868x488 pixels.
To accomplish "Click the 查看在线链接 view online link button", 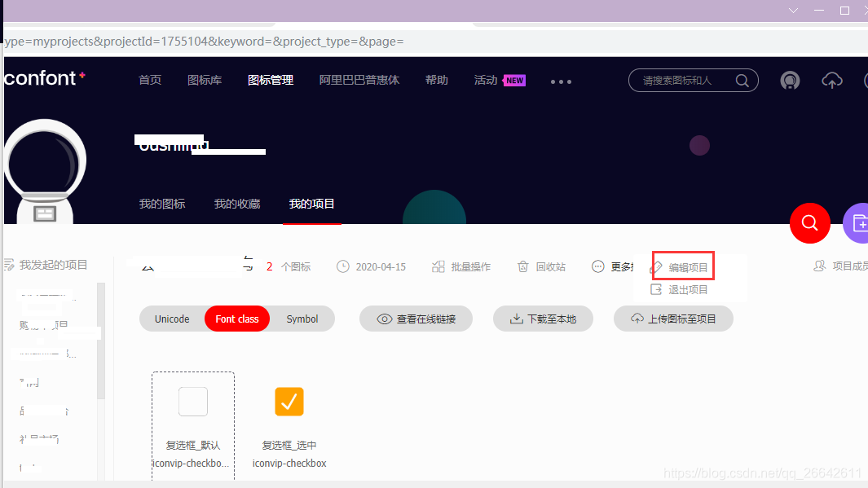I will click(416, 319).
